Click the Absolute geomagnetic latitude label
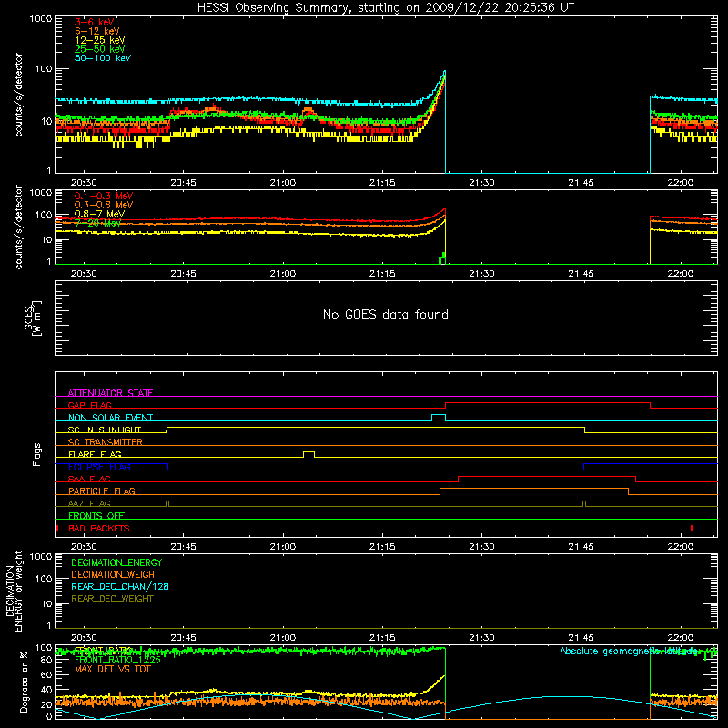This screenshot has width=728, height=728. (x=629, y=651)
